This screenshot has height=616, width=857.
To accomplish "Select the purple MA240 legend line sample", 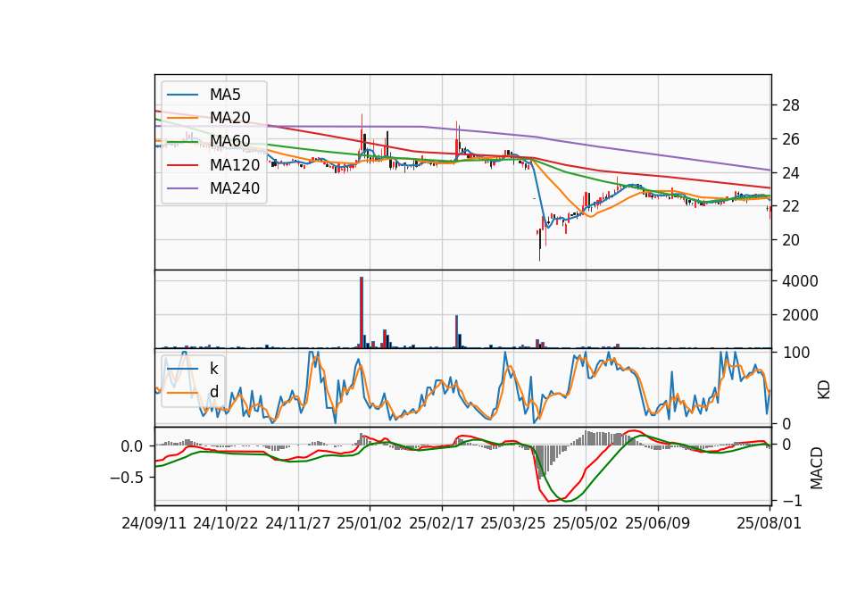I will click(x=182, y=188).
